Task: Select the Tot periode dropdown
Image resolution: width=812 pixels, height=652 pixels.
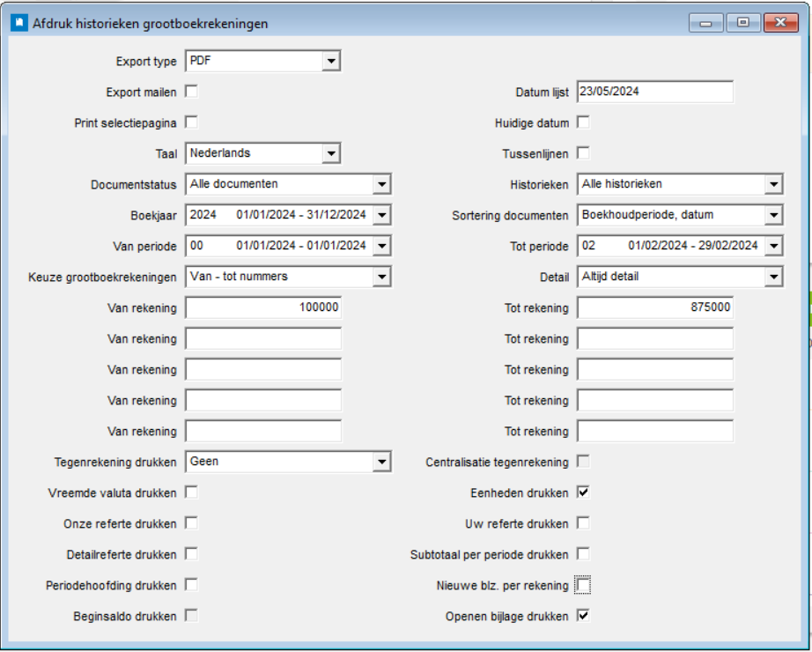Action: pos(773,246)
